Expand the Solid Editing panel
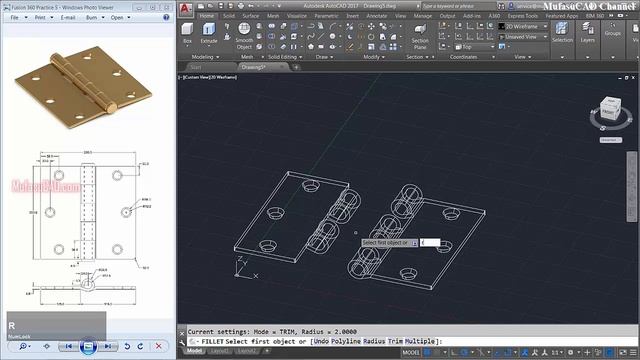This screenshot has height=360, width=640. (x=285, y=57)
